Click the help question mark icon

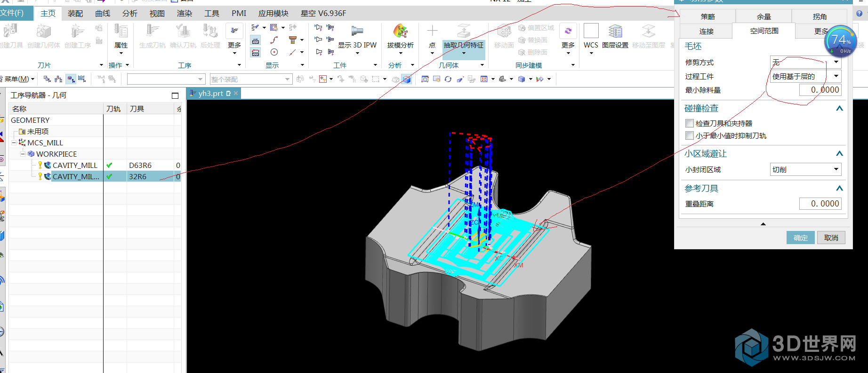click(860, 14)
